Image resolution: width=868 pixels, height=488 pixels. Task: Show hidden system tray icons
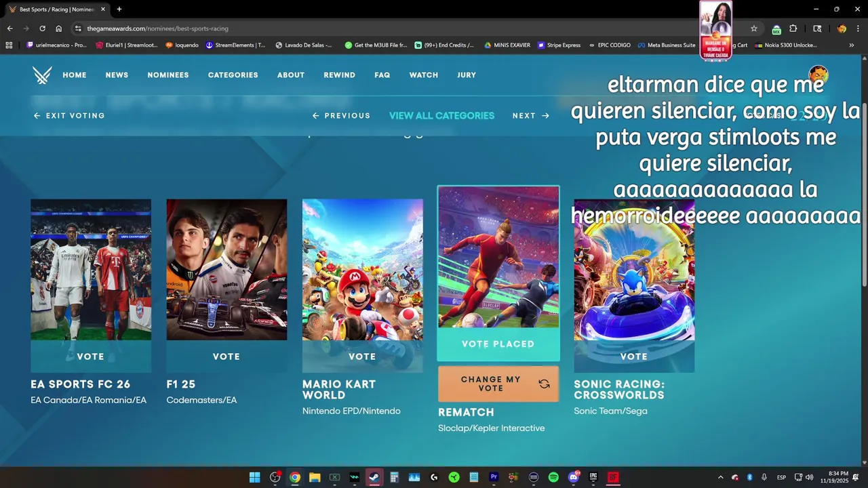point(720,477)
